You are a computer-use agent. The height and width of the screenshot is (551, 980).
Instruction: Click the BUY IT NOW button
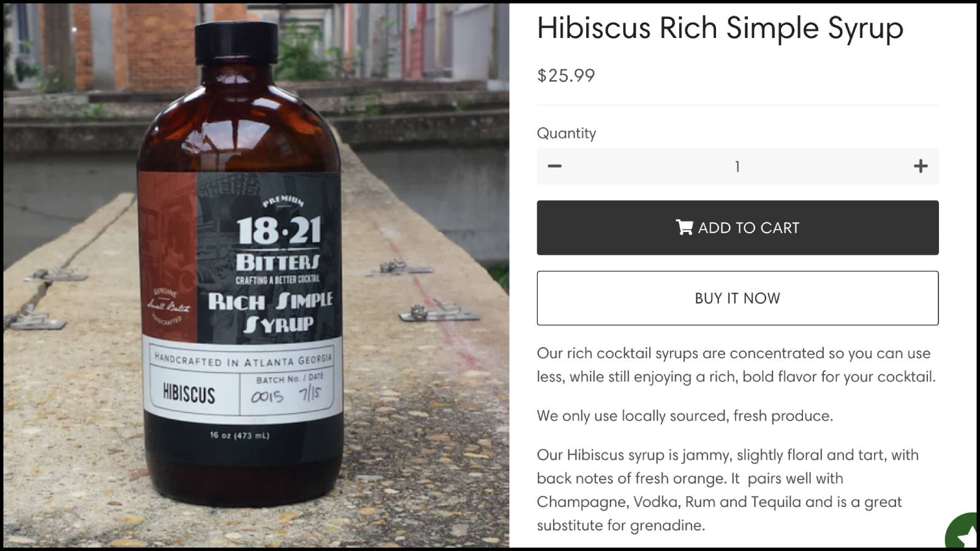click(x=737, y=298)
